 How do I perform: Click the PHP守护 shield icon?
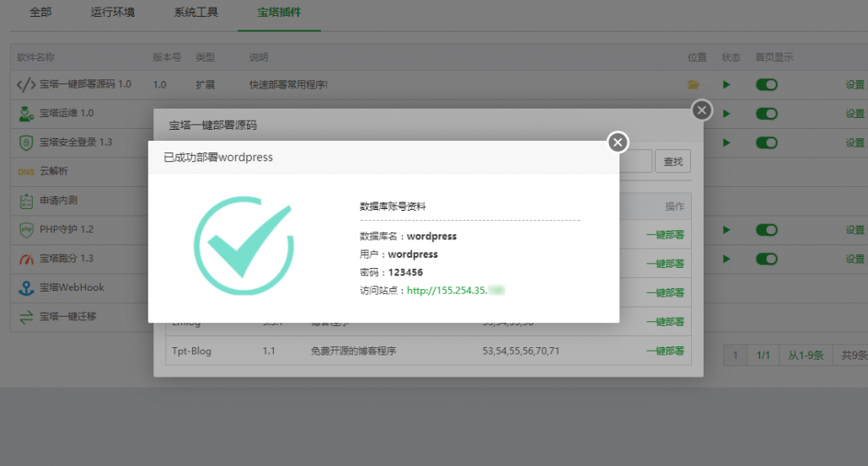pyautogui.click(x=26, y=230)
